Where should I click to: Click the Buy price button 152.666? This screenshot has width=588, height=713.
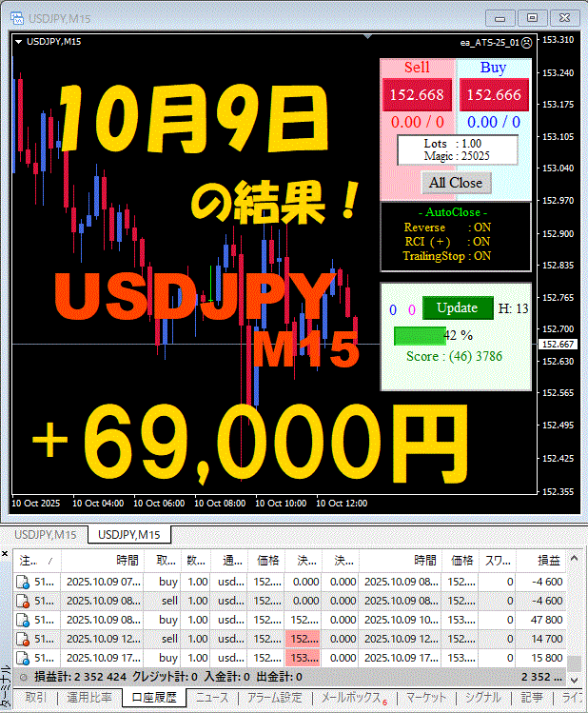pyautogui.click(x=494, y=94)
